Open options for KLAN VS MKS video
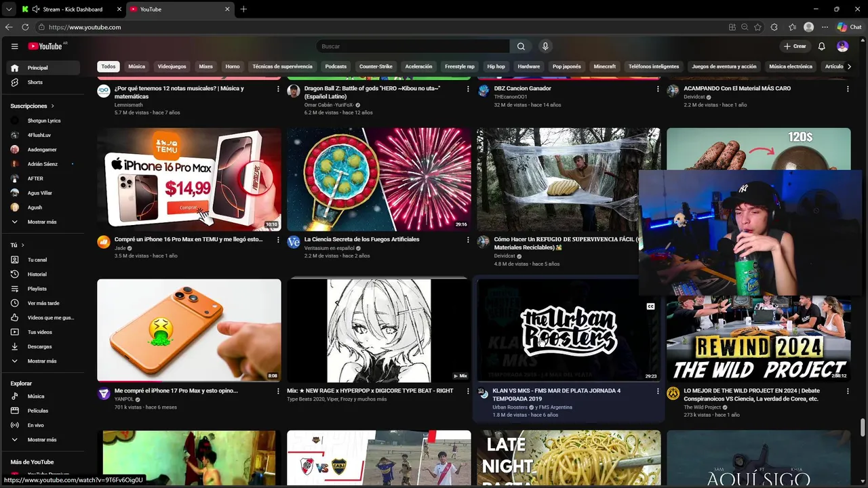Viewport: 868px width, 488px height. pos(658,391)
